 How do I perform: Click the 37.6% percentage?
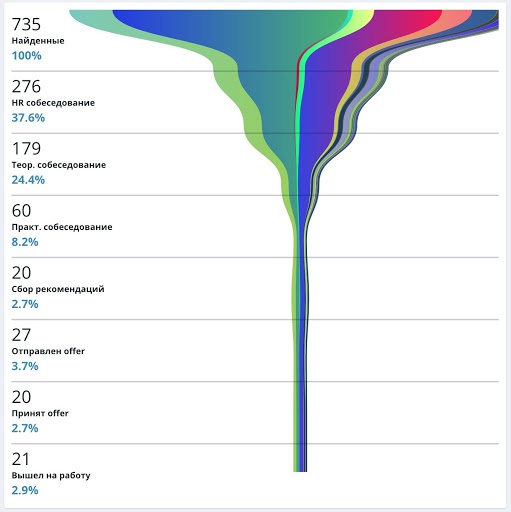pyautogui.click(x=28, y=118)
